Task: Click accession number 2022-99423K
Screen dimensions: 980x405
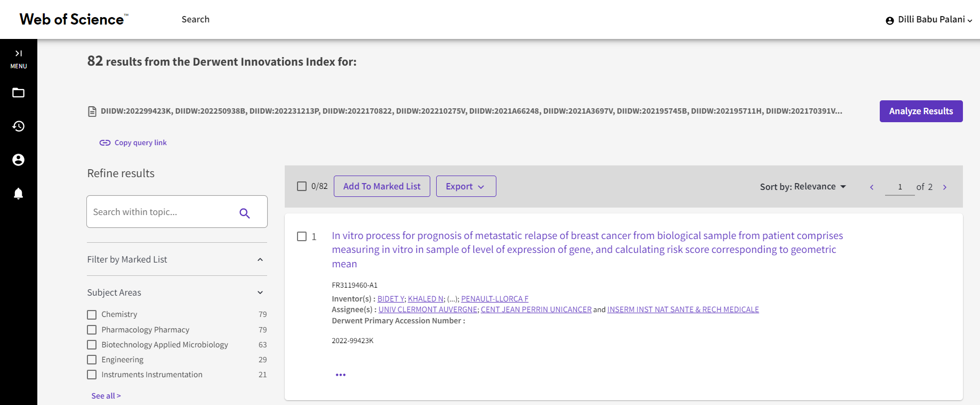Action: pyautogui.click(x=352, y=340)
